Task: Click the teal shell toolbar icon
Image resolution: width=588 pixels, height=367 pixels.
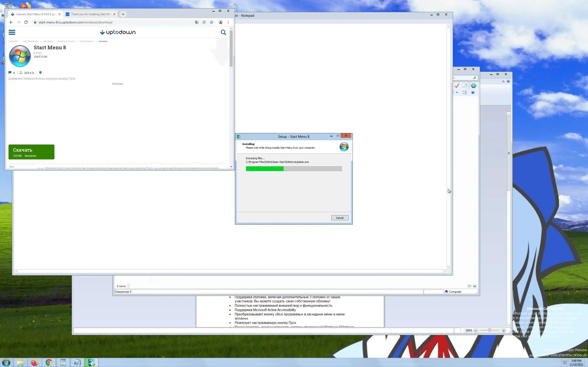Action: pos(473,86)
